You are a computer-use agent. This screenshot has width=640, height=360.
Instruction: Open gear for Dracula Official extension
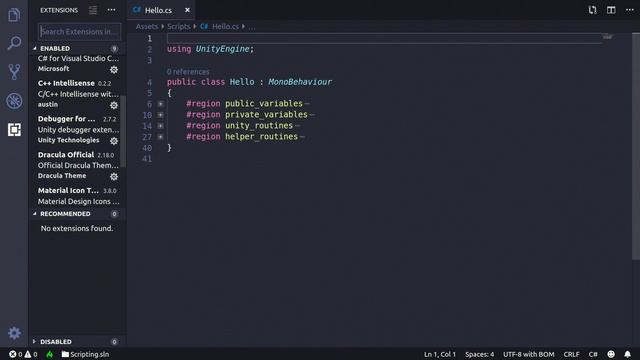tap(114, 177)
